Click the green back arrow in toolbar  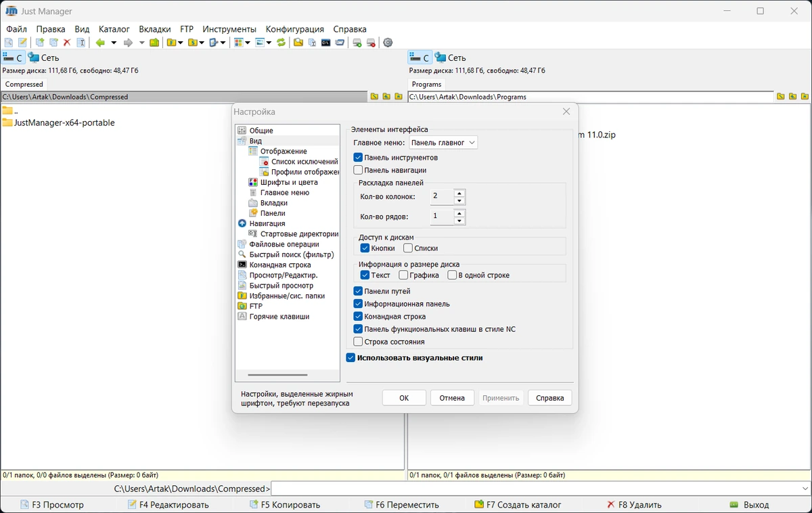point(100,43)
